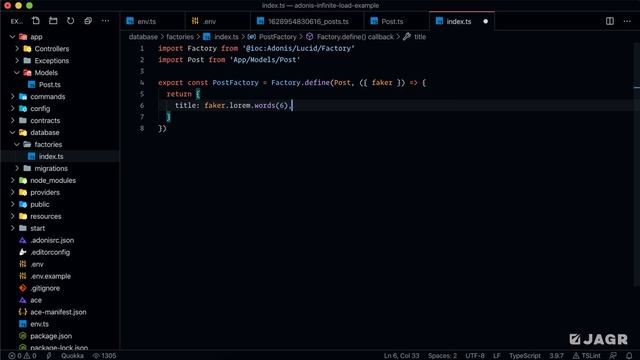This screenshot has height=360, width=640.
Task: Open the 1628954830616_posts.ts tab
Action: (307, 22)
